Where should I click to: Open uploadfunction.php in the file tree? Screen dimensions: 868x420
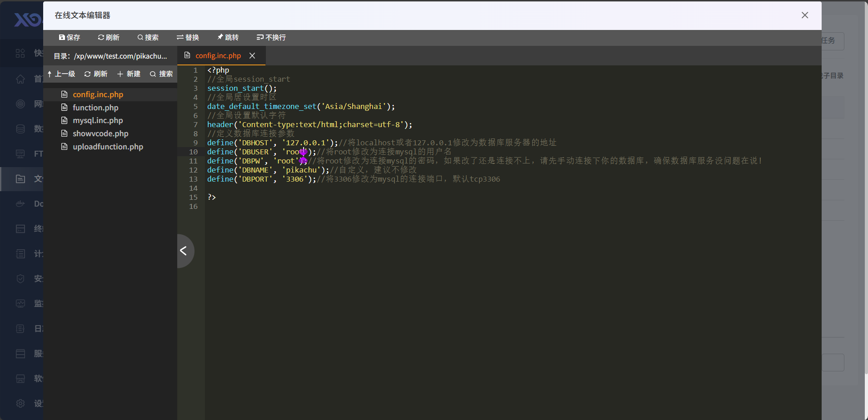(108, 147)
